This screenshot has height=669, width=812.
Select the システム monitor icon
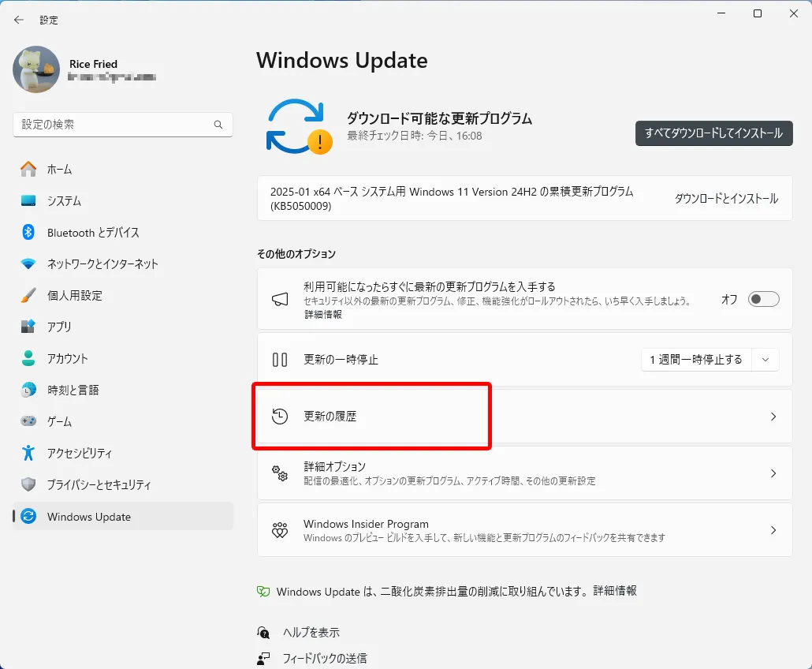(28, 200)
